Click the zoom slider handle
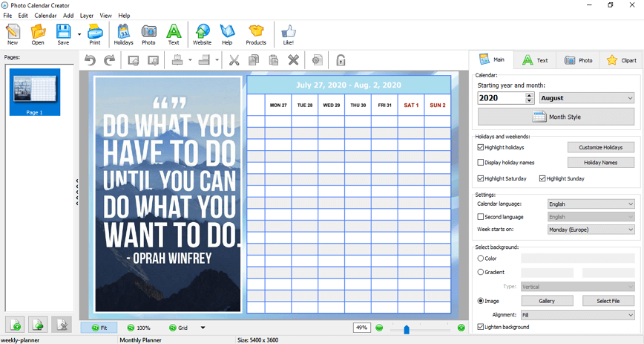644x344 pixels. pyautogui.click(x=406, y=329)
